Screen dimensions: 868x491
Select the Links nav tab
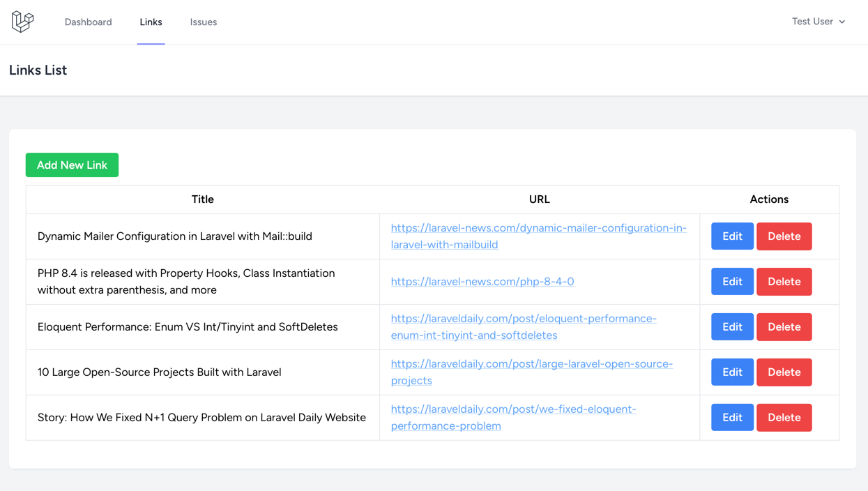coord(151,22)
